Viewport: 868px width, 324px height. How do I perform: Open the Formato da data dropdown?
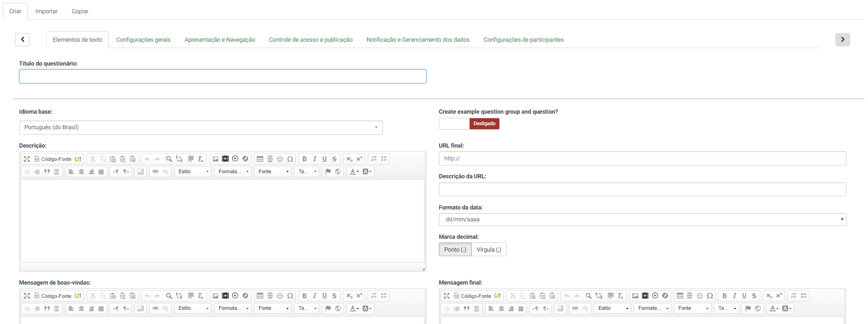pos(642,220)
